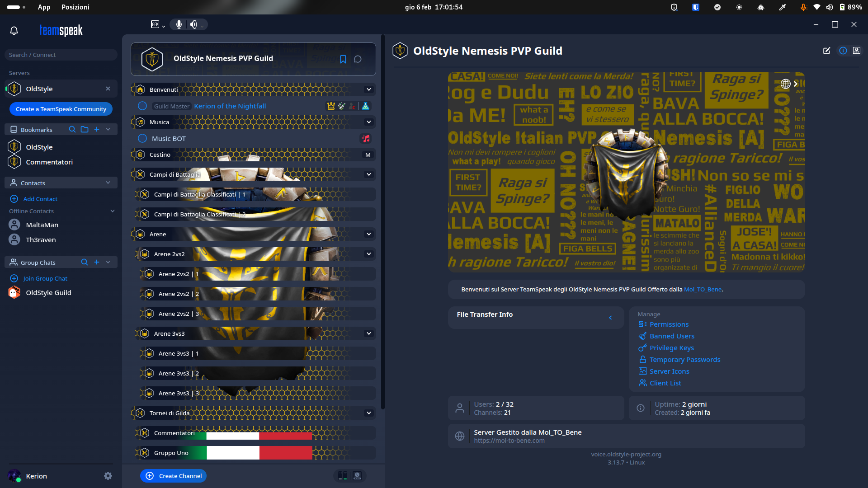Collapse the Contacts section
This screenshot has height=488, width=868.
click(x=108, y=183)
